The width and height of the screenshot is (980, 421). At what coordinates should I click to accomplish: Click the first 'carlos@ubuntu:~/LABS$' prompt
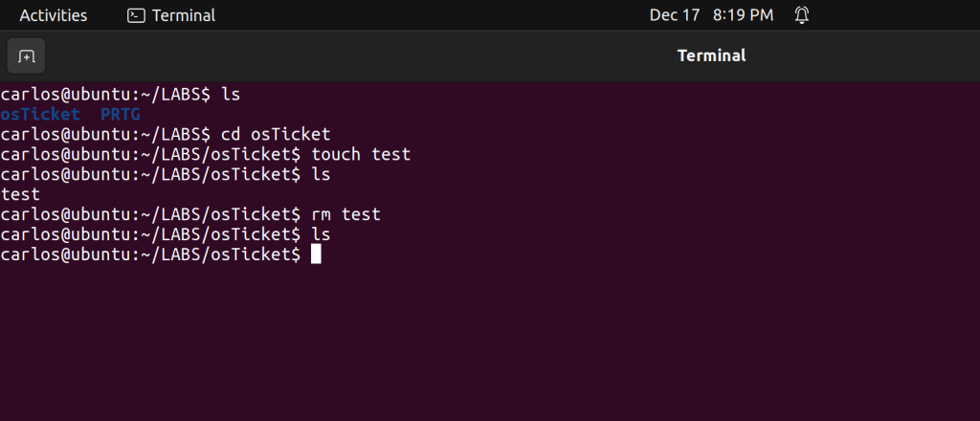pos(105,95)
